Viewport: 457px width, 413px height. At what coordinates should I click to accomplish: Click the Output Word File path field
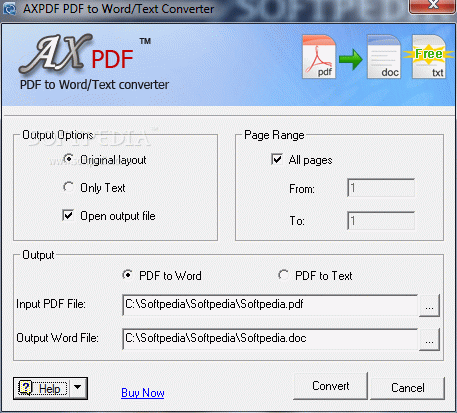click(270, 339)
